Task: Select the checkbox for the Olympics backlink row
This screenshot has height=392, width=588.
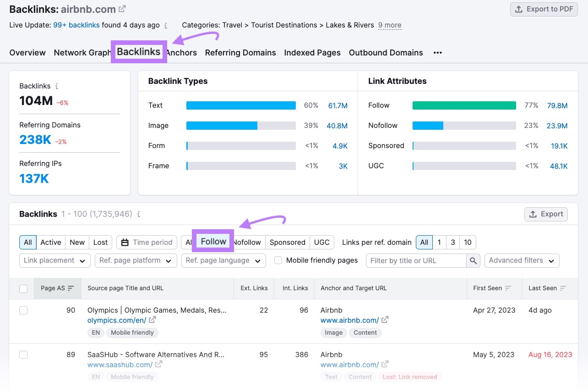Action: point(23,310)
